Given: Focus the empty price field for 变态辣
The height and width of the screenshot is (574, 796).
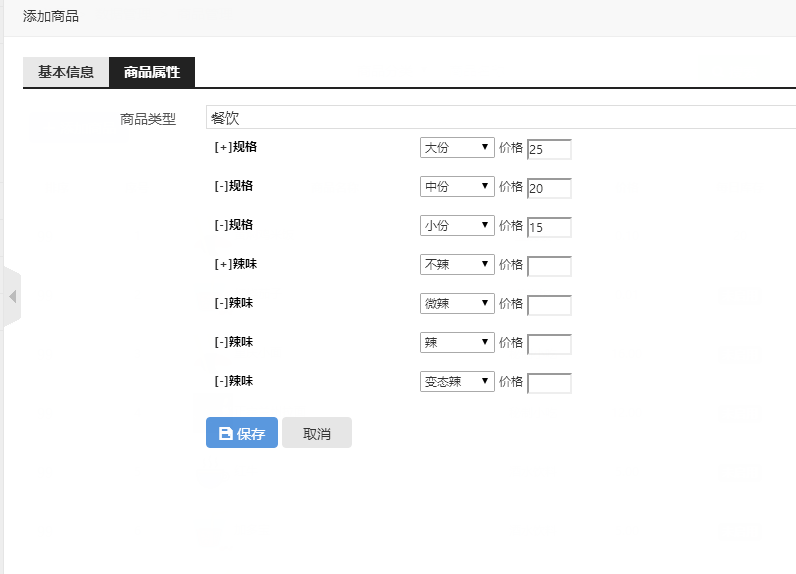Looking at the screenshot, I should [549, 384].
